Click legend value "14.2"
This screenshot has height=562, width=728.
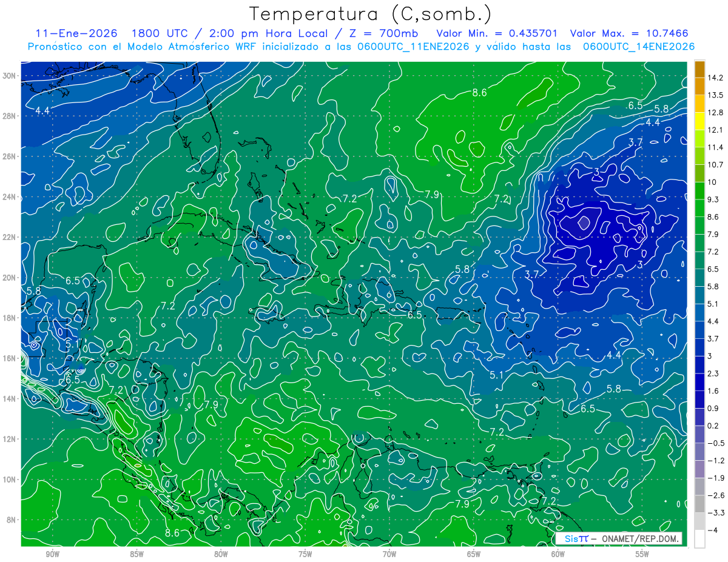(x=715, y=77)
